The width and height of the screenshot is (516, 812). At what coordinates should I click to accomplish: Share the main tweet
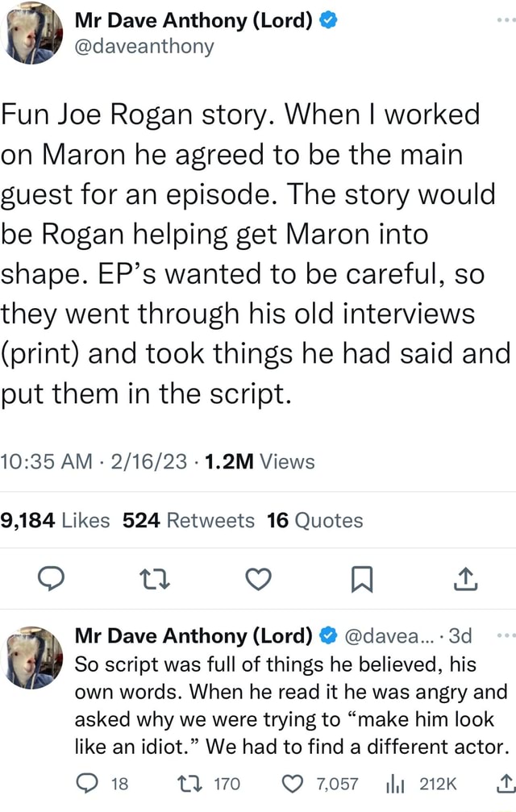[465, 579]
